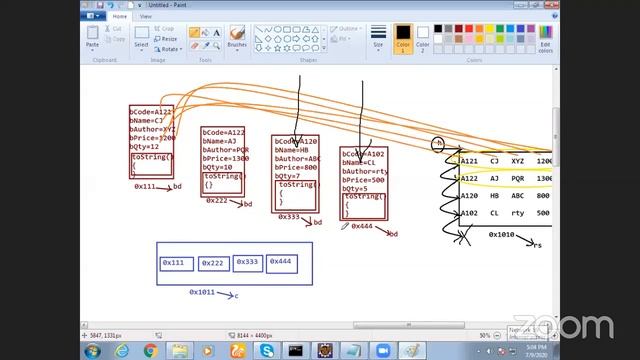The height and width of the screenshot is (360, 640).
Task: Switch to the View ribbon tab
Action: click(x=146, y=16)
